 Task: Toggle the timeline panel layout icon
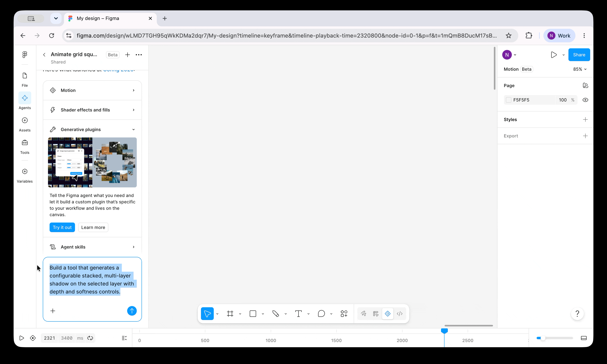584,338
